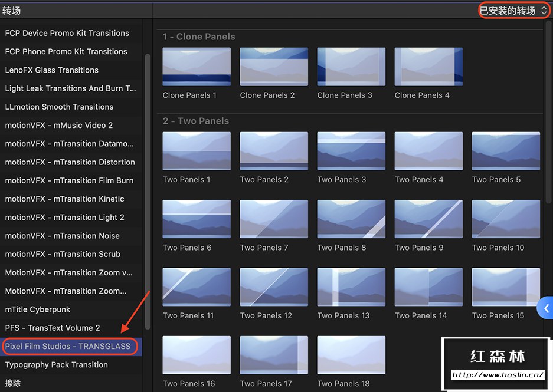Select FCP Device Promo Kit Transitions category
Viewport: 553px width, 392px height.
click(71, 33)
